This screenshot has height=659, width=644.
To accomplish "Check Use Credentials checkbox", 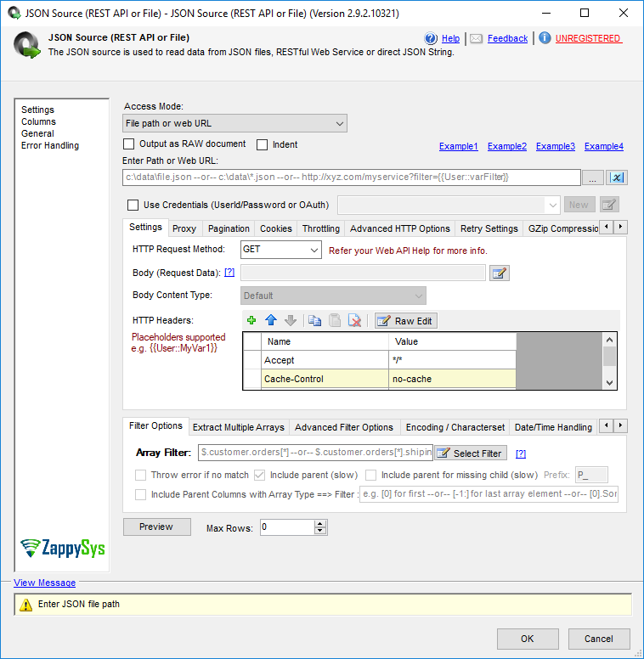I will (133, 206).
